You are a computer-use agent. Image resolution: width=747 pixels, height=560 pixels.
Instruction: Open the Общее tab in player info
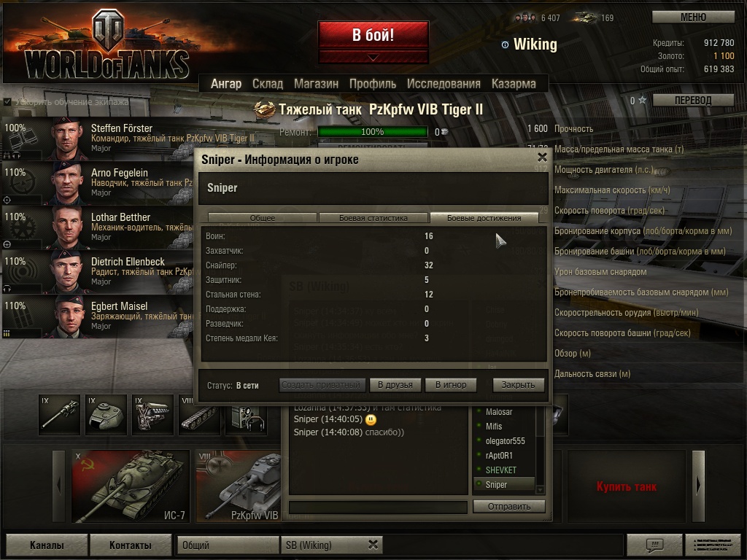pyautogui.click(x=263, y=217)
